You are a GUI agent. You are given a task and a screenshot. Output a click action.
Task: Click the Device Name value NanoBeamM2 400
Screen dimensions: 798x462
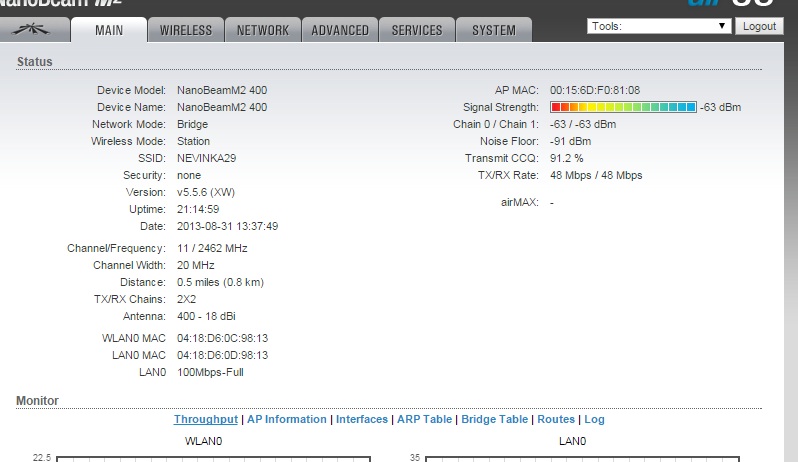coord(222,107)
